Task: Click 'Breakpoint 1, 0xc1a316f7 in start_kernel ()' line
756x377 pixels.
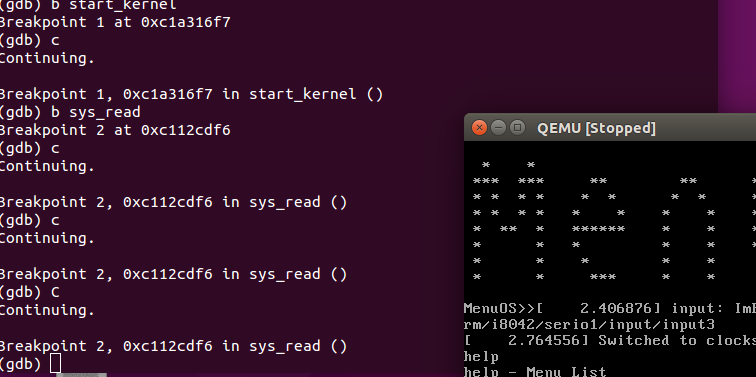Action: [191, 94]
